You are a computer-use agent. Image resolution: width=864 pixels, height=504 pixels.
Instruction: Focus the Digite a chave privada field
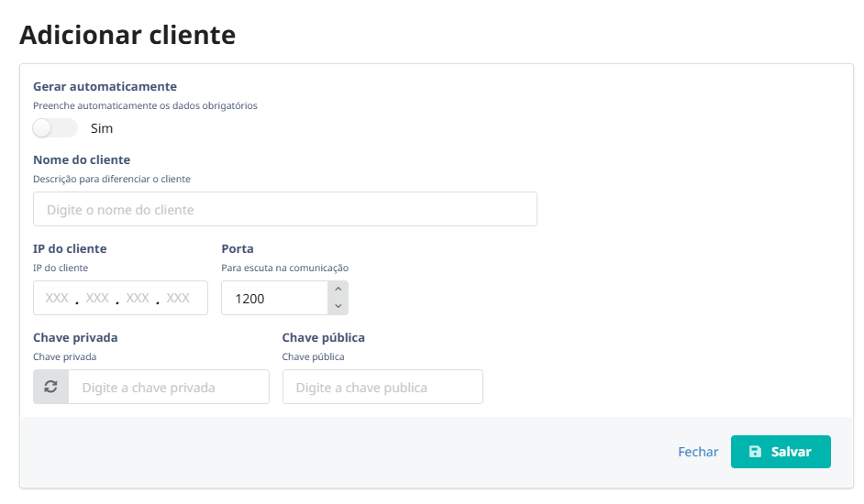168,387
